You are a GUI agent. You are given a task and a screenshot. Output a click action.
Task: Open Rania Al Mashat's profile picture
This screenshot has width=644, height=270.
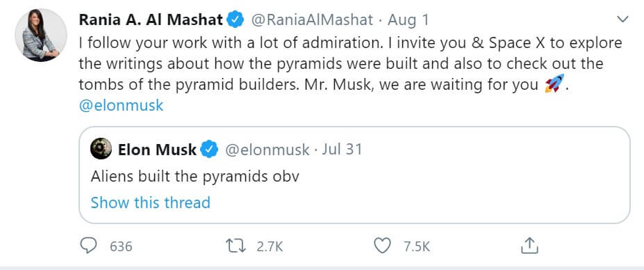pos(41,35)
